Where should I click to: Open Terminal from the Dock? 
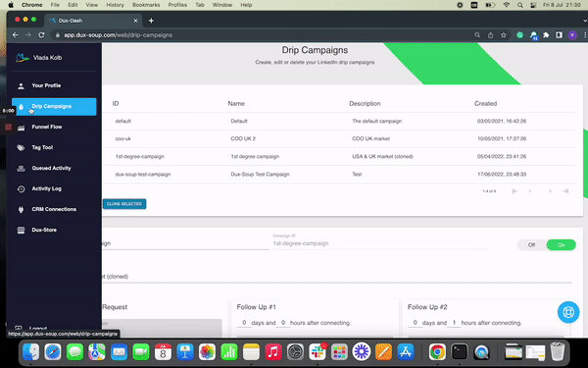click(x=460, y=352)
